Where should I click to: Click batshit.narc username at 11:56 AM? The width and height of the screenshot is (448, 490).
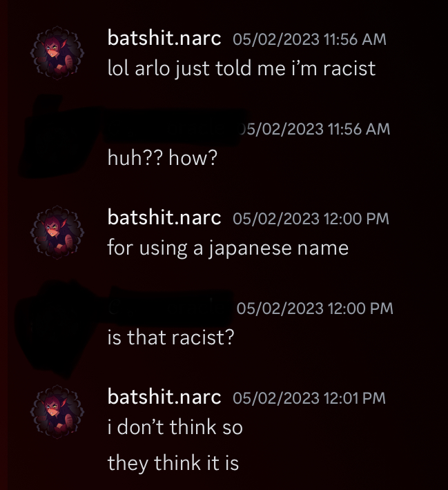[164, 39]
